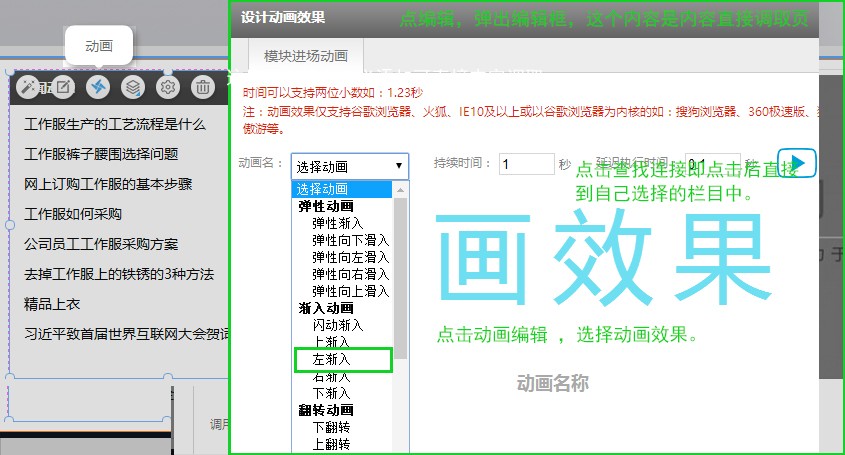Image resolution: width=845 pixels, height=455 pixels.
Task: Click the magic wand style icon
Action: (30, 87)
